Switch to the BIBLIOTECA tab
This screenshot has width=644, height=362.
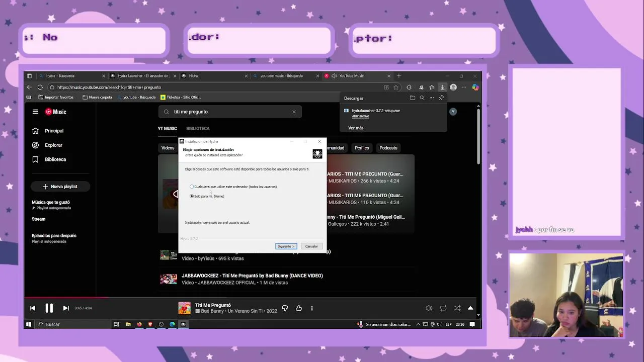[198, 129]
